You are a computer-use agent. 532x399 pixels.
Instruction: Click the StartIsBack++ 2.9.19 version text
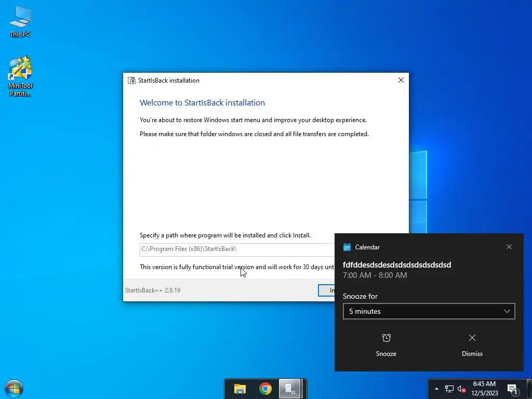[153, 290]
